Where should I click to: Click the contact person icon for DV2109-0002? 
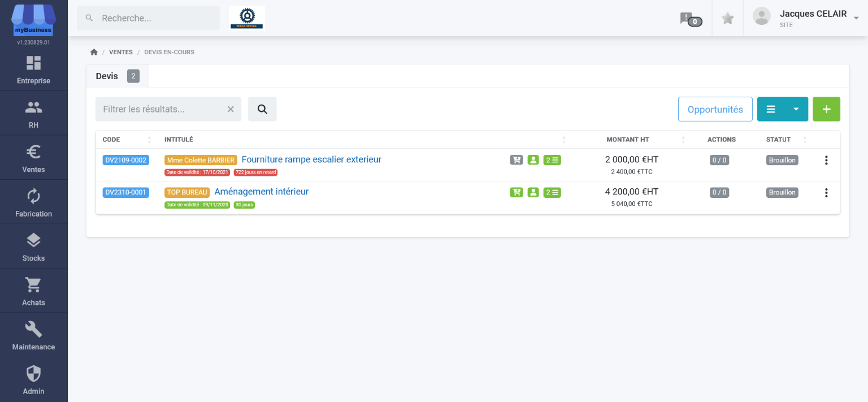(533, 160)
